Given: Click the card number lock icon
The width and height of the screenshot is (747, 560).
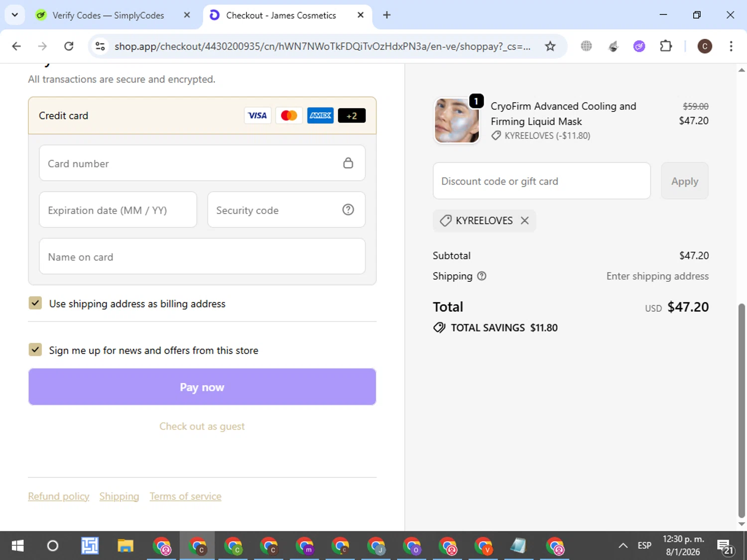Looking at the screenshot, I should [x=348, y=163].
